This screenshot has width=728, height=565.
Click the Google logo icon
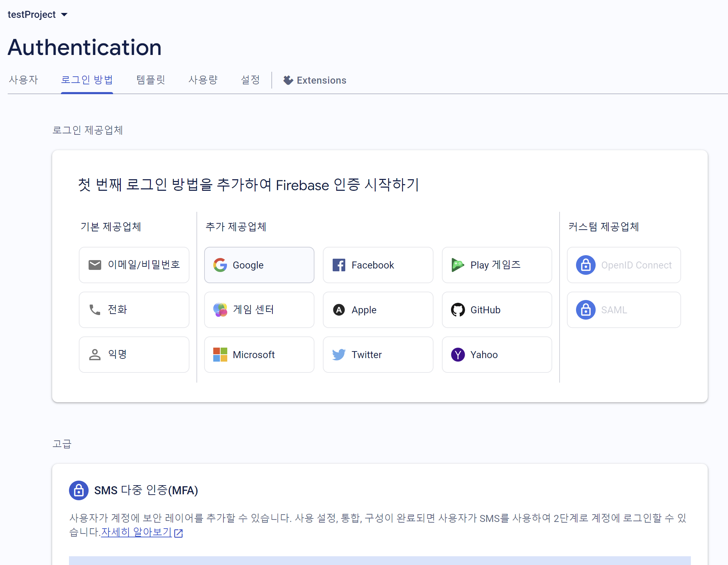pyautogui.click(x=220, y=265)
